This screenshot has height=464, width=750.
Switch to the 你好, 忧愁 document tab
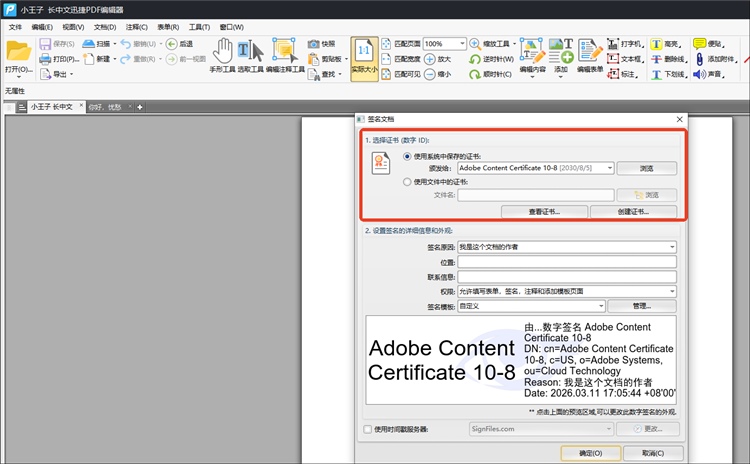[x=110, y=107]
